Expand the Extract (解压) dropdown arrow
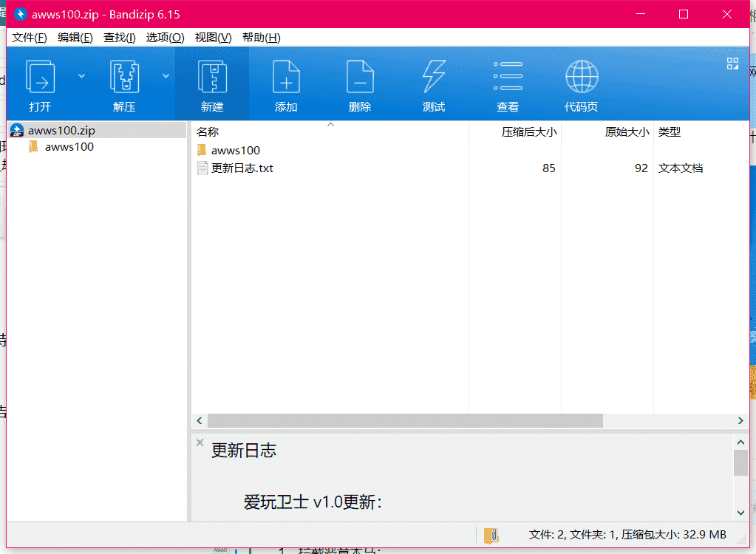The height and width of the screenshot is (554, 756). click(166, 76)
